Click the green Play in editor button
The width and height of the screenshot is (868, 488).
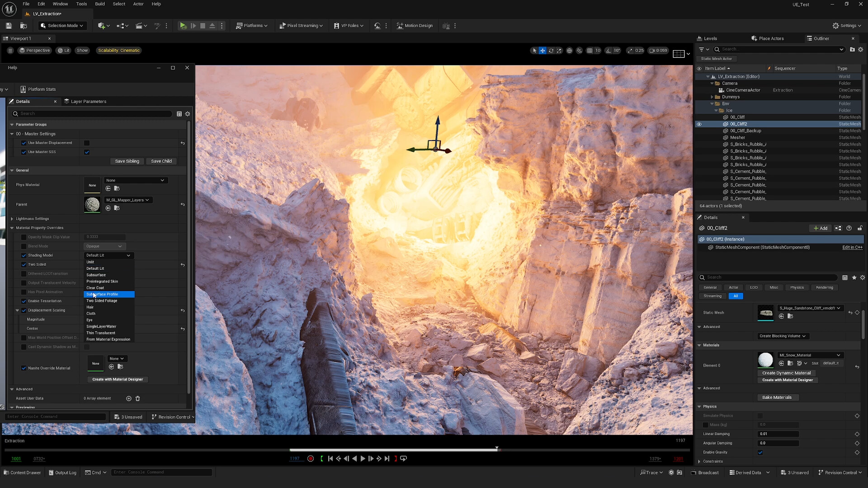183,26
